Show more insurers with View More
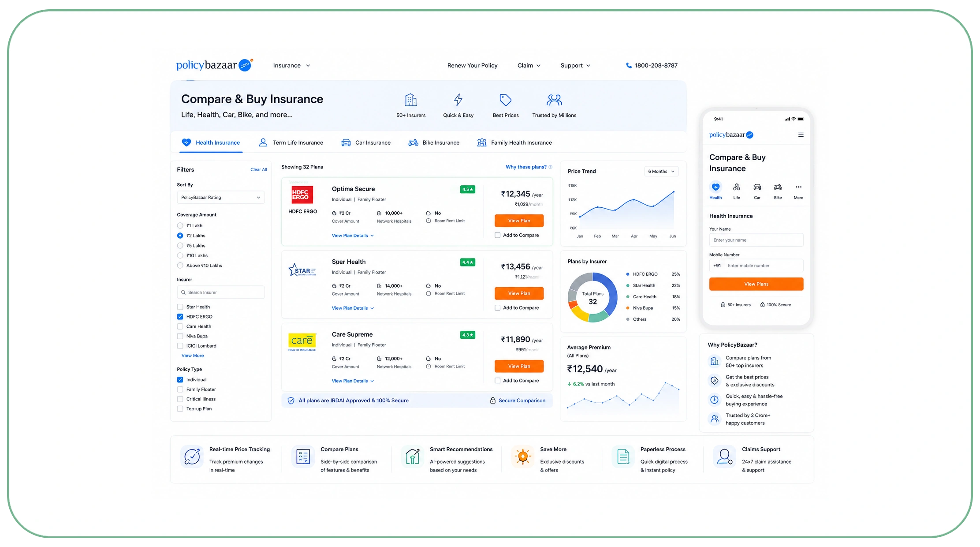Screen dimensions: 980x547 (x=193, y=356)
